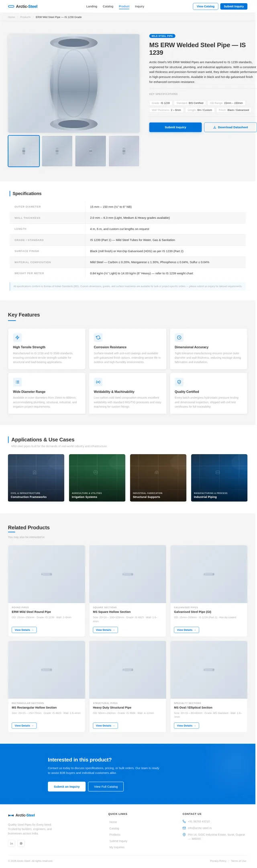Click the clock icon for Dimensional Accuracy

pos(179,337)
